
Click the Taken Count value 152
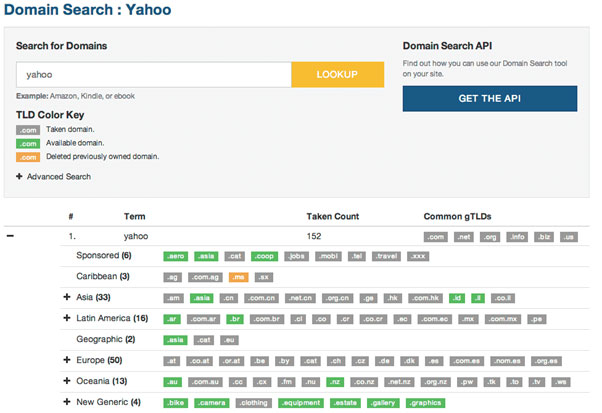click(x=314, y=236)
